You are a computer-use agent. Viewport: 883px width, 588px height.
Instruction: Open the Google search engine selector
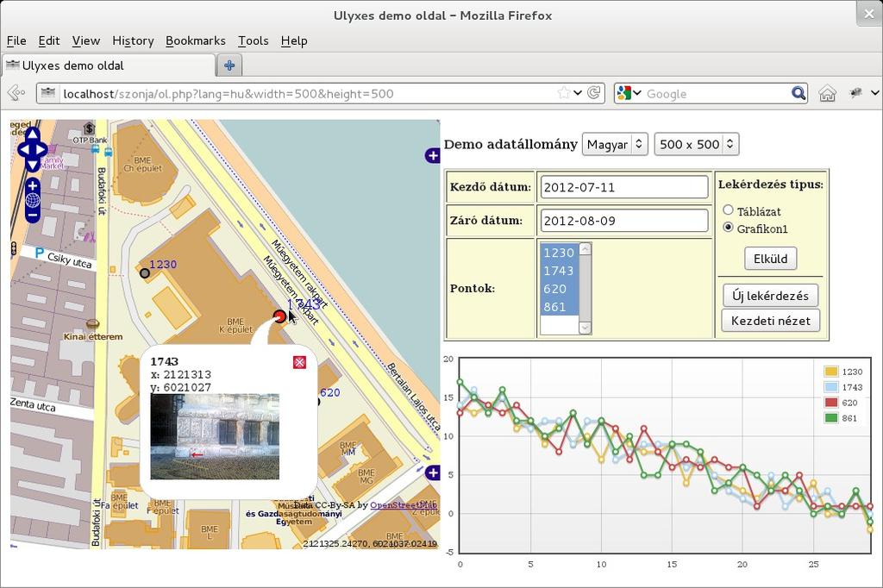(629, 93)
